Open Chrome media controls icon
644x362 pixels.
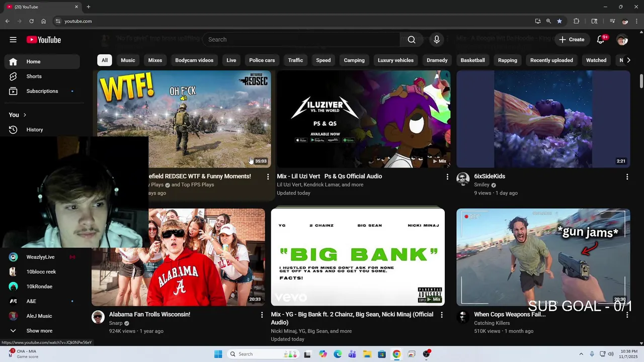612,21
